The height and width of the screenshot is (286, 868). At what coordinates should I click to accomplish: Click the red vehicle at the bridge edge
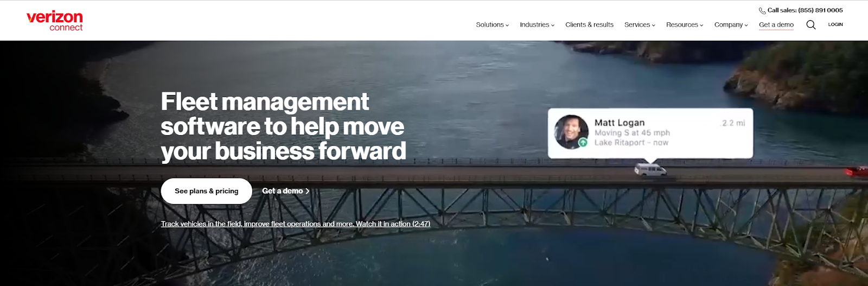tap(857, 171)
